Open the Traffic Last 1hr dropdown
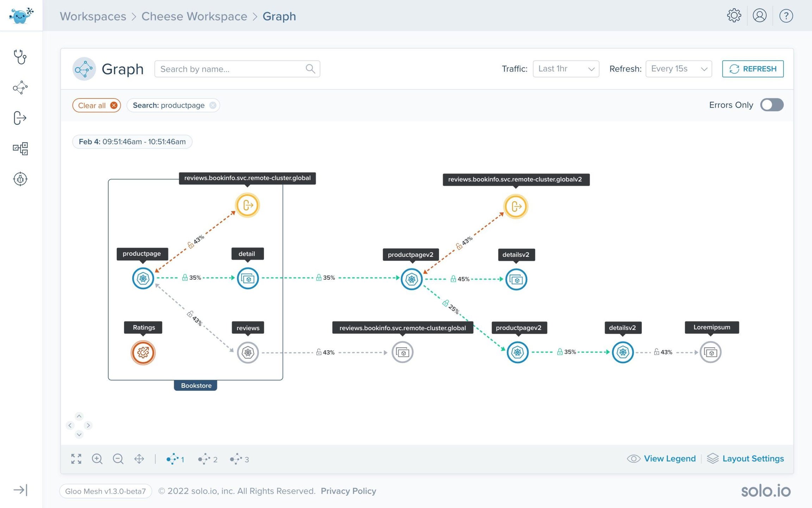This screenshot has width=812, height=508. click(x=566, y=69)
